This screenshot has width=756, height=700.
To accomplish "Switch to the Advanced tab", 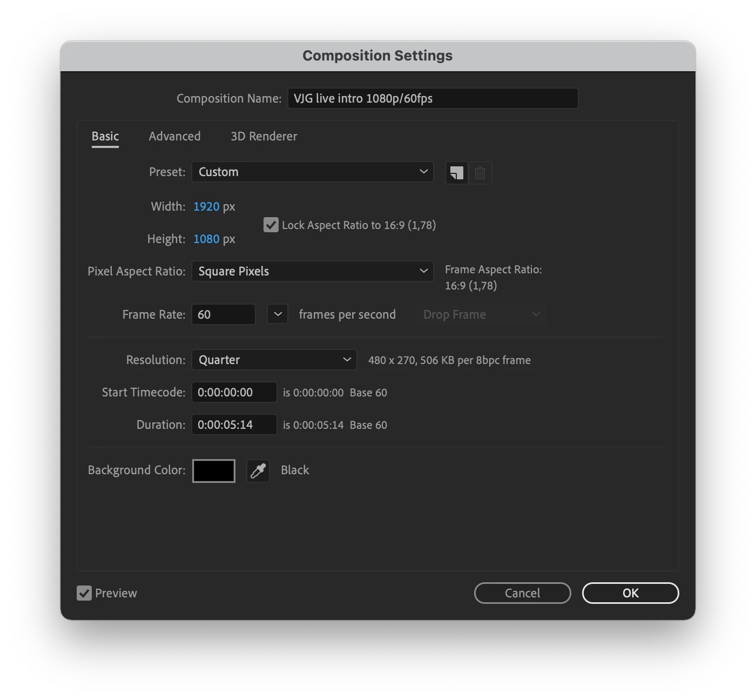I will click(174, 136).
